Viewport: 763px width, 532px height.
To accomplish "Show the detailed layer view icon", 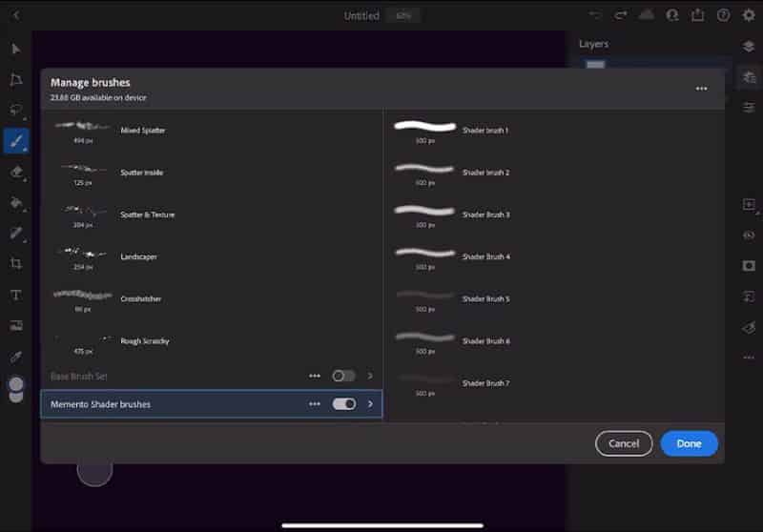I will click(x=749, y=77).
